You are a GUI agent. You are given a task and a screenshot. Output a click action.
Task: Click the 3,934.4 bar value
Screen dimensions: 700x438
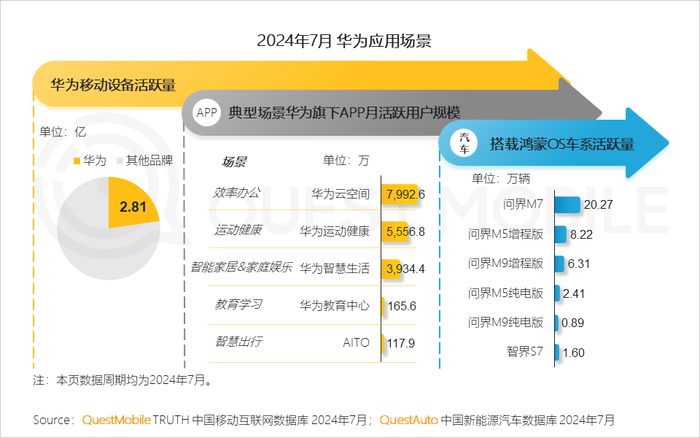tap(405, 269)
